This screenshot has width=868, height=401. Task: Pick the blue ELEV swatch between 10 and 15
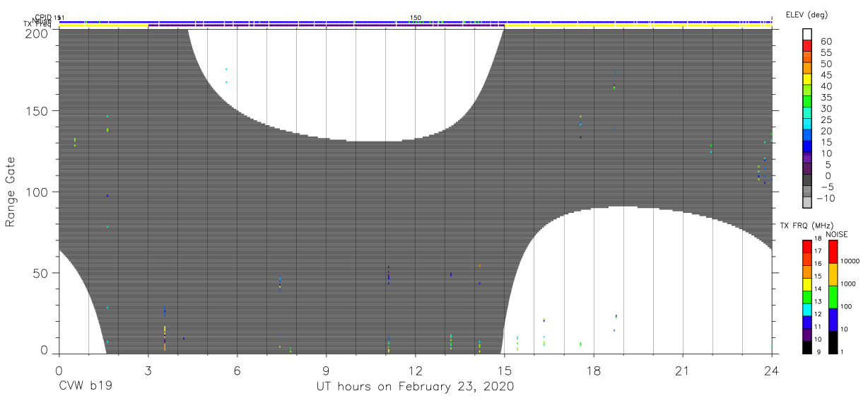point(807,147)
